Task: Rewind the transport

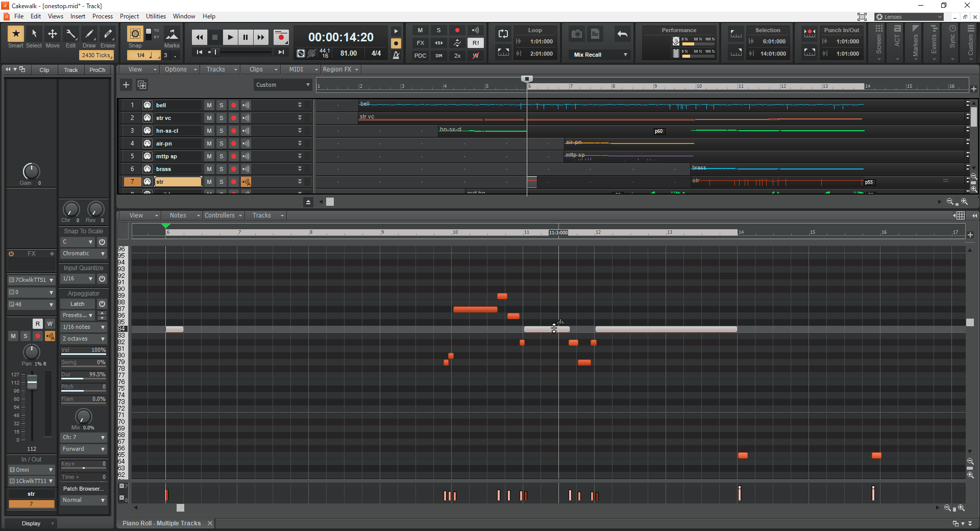Action: coord(200,37)
